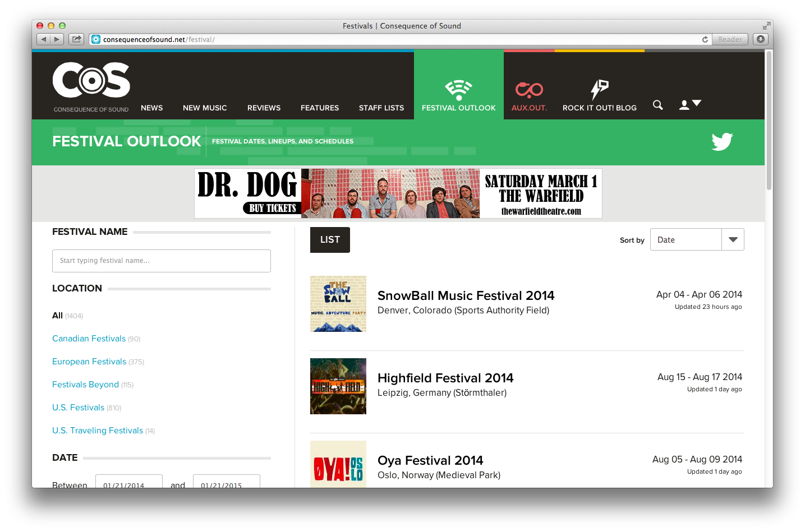Switch to the LIST view
Image resolution: width=805 pixels, height=532 pixels.
click(330, 240)
